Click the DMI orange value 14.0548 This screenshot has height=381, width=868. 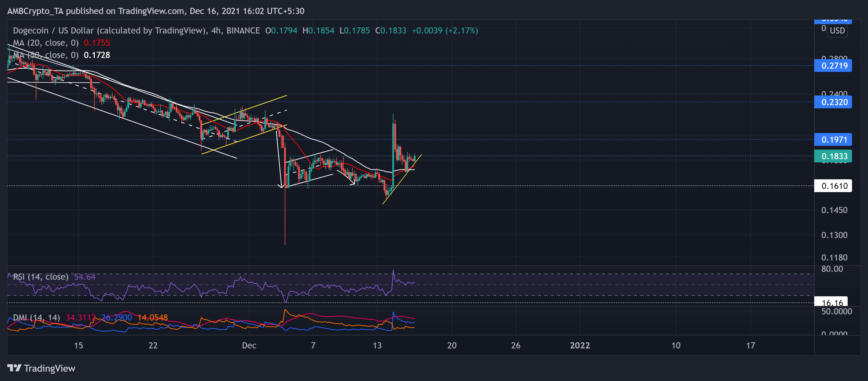tap(153, 318)
